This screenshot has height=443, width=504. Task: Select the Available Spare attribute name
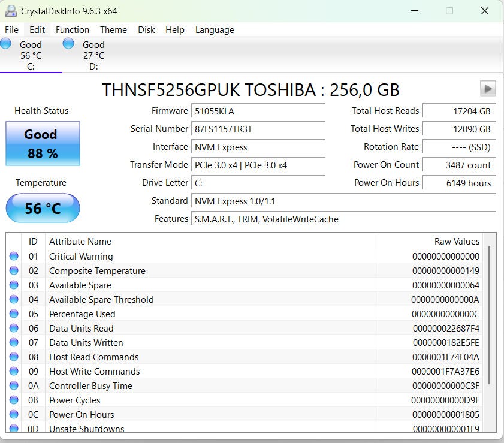pyautogui.click(x=80, y=285)
